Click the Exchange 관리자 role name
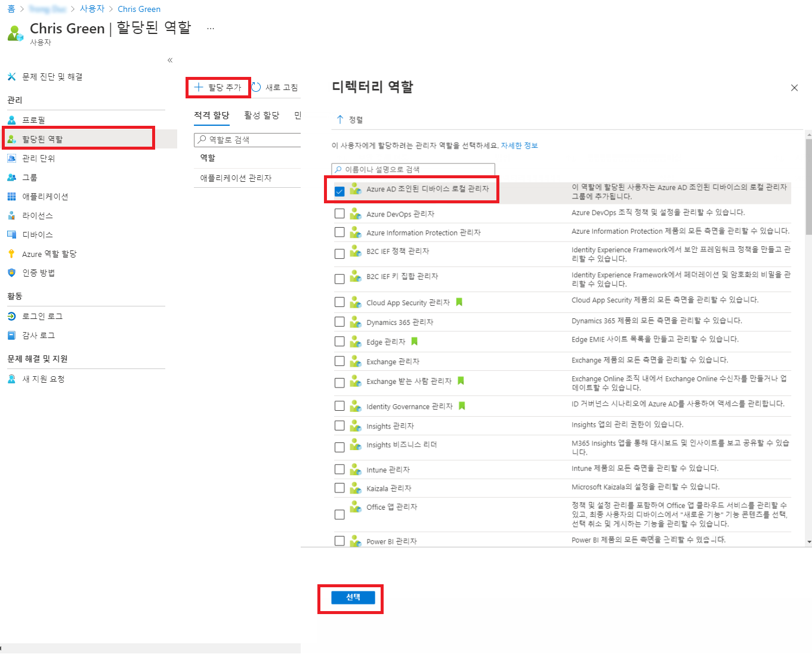812x657 pixels. pyautogui.click(x=393, y=361)
